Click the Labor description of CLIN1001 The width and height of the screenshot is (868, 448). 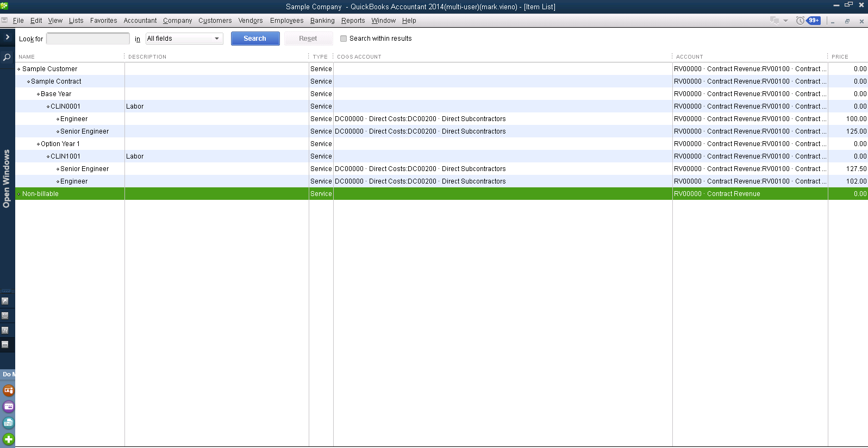coord(135,156)
